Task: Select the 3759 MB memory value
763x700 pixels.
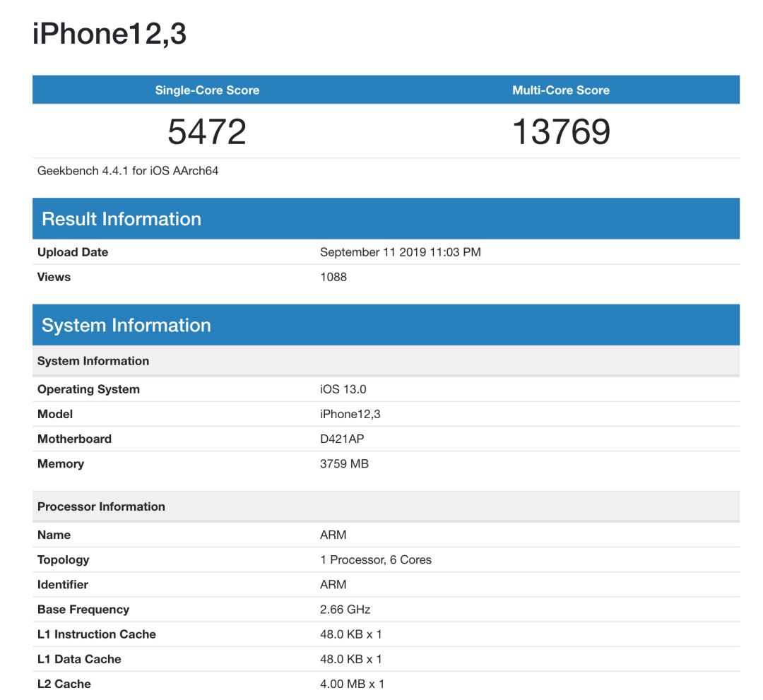Action: (x=345, y=463)
